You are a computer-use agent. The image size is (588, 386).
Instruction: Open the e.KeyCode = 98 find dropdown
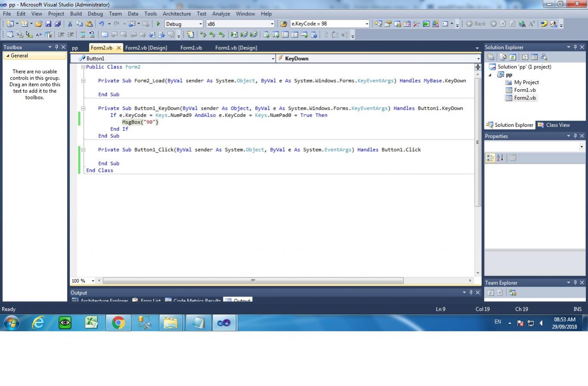[x=367, y=24]
